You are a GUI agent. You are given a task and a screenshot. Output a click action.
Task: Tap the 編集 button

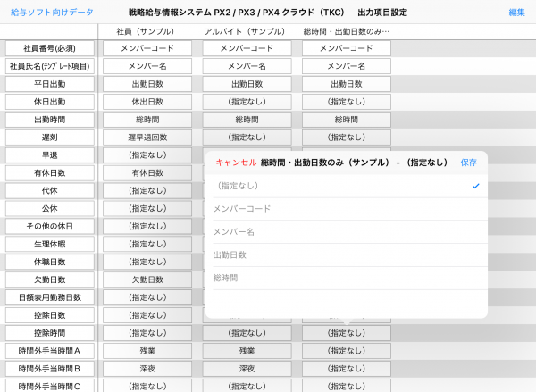pos(516,13)
